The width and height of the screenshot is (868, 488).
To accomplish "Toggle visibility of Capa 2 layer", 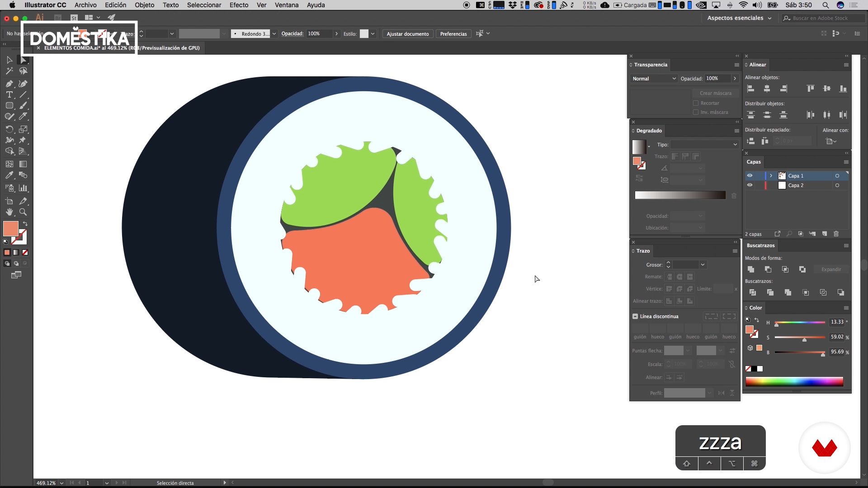I will (750, 185).
